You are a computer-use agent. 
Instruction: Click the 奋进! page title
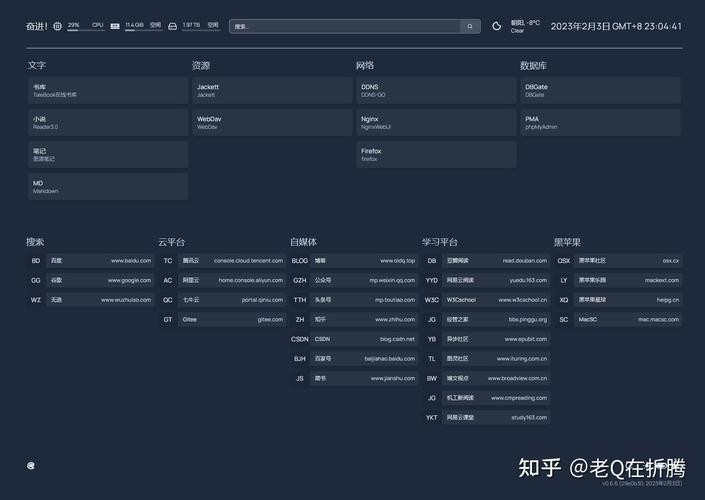[36, 26]
